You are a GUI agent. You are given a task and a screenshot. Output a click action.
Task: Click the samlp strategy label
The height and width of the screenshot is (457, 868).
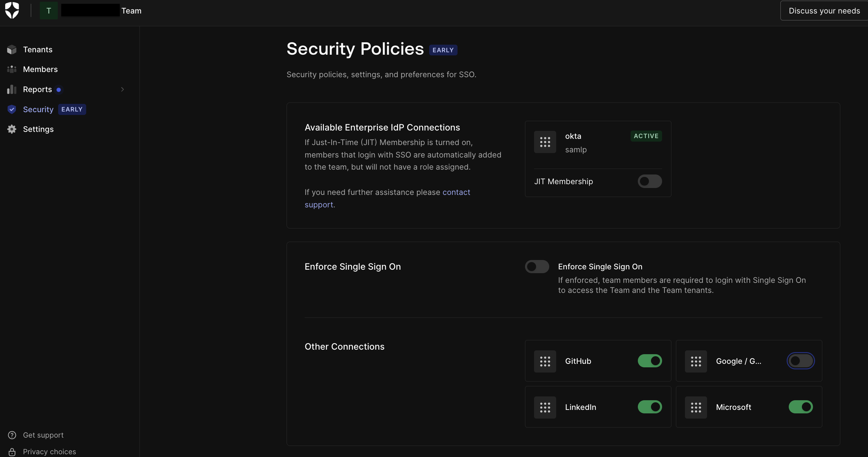point(576,150)
